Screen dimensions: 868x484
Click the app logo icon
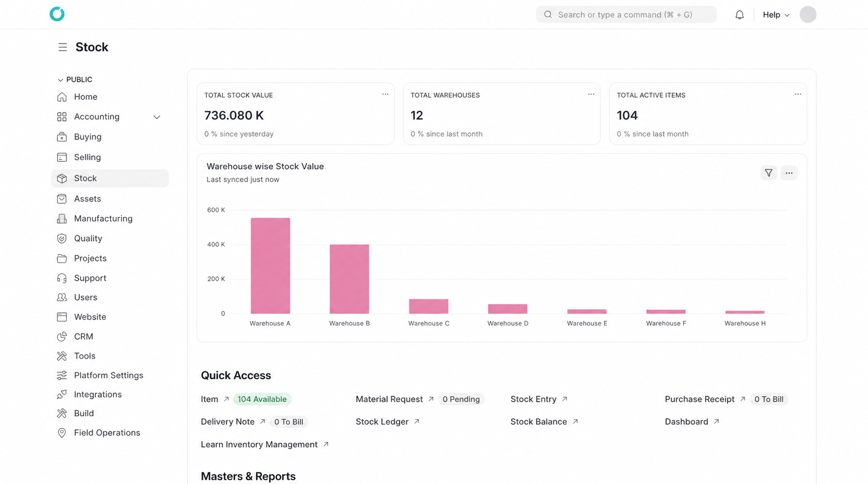57,14
